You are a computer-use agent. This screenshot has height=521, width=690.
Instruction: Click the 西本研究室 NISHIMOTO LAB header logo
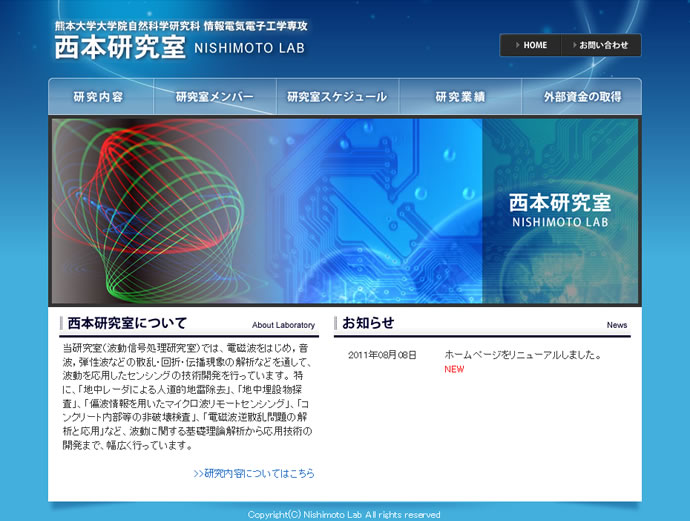click(180, 47)
